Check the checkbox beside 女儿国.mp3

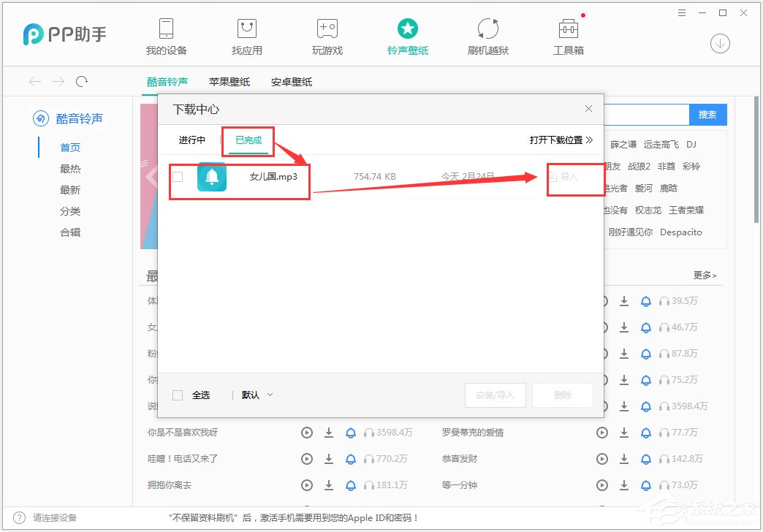178,176
